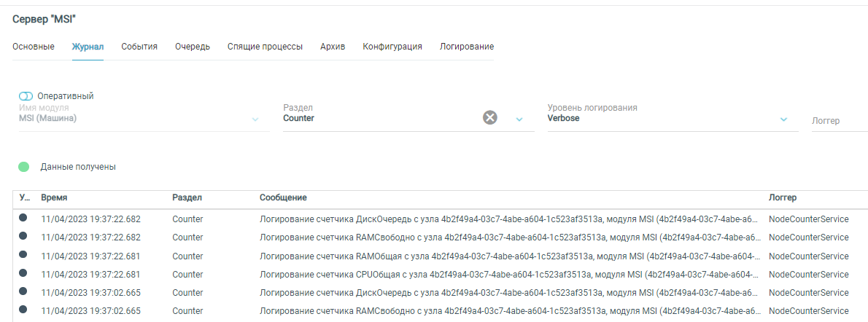868x322 pixels.
Task: Open the События tab
Action: (139, 47)
